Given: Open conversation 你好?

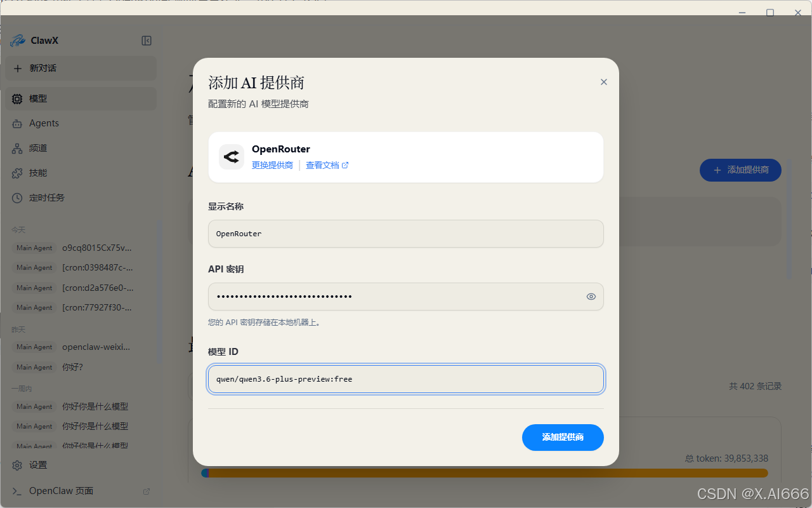Looking at the screenshot, I should click(81, 367).
